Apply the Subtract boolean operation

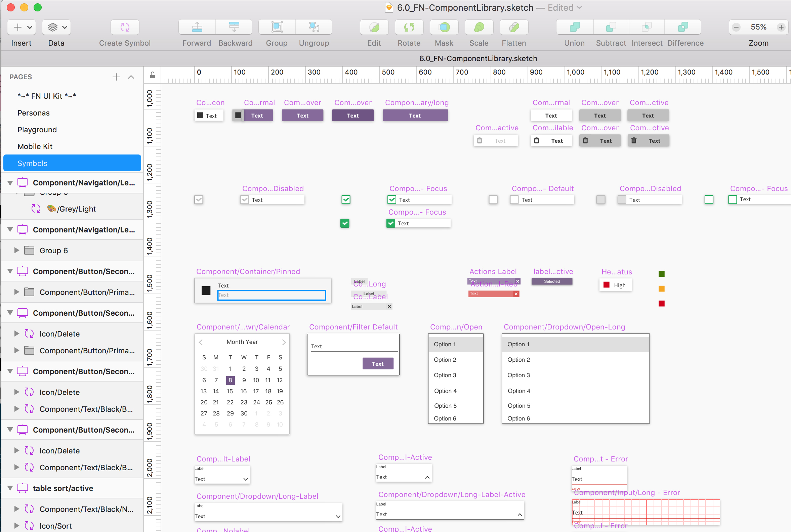[x=611, y=27]
